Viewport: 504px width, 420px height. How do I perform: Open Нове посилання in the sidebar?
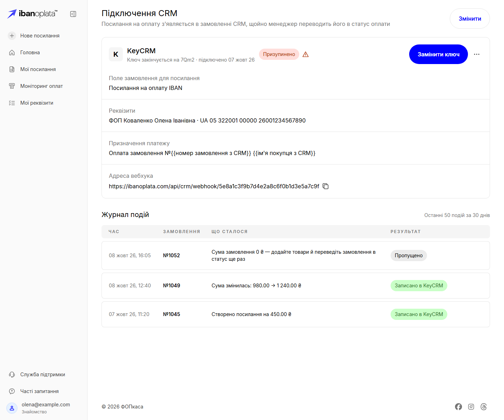(40, 36)
